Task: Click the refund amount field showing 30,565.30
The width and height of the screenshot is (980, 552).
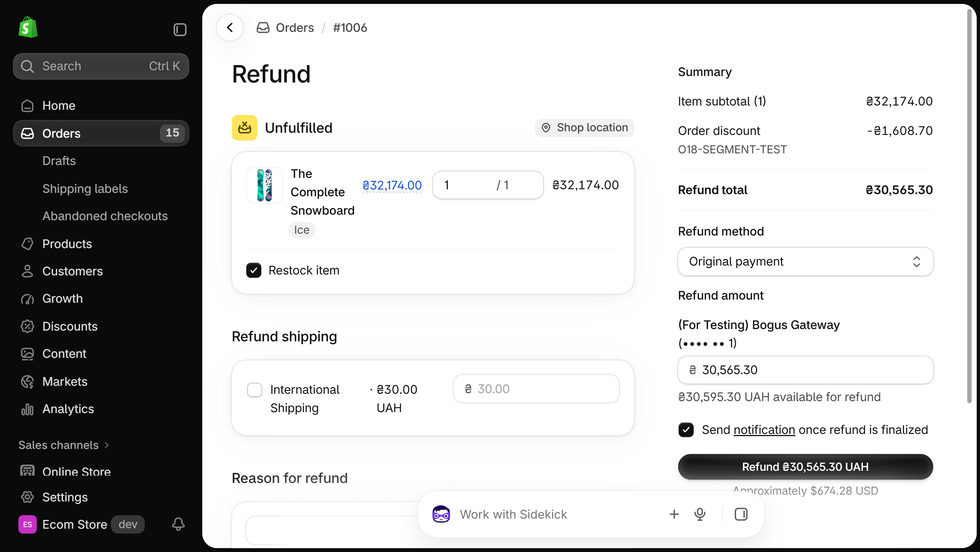Action: point(805,370)
